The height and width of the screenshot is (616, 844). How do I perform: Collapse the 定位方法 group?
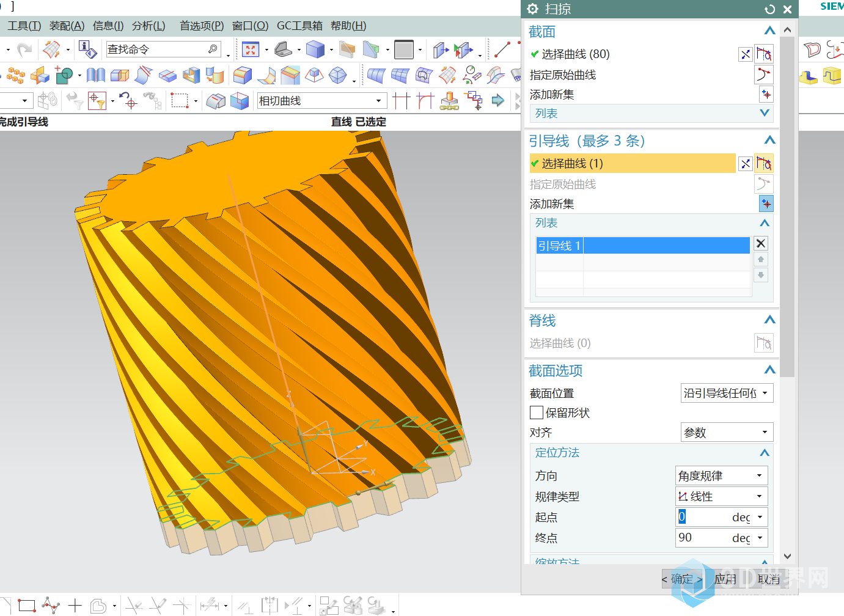click(x=764, y=453)
